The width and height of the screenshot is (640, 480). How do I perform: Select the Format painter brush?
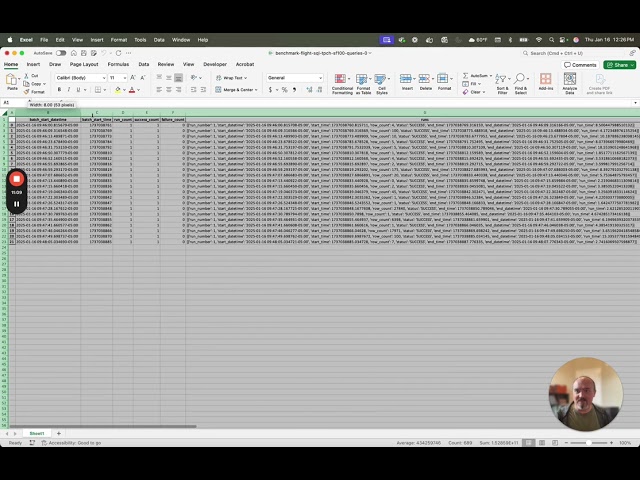[27, 92]
